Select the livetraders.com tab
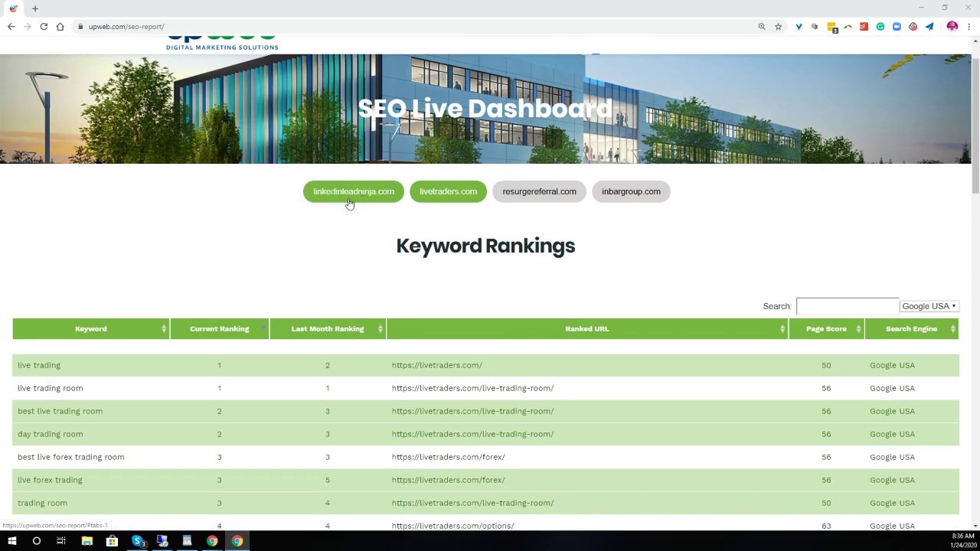This screenshot has width=980, height=551. coord(448,191)
